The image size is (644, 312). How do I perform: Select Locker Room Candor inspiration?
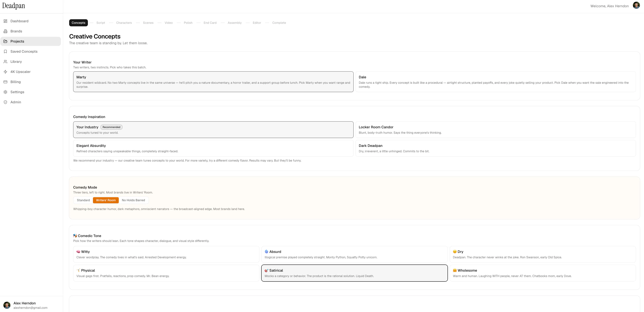[496, 130]
